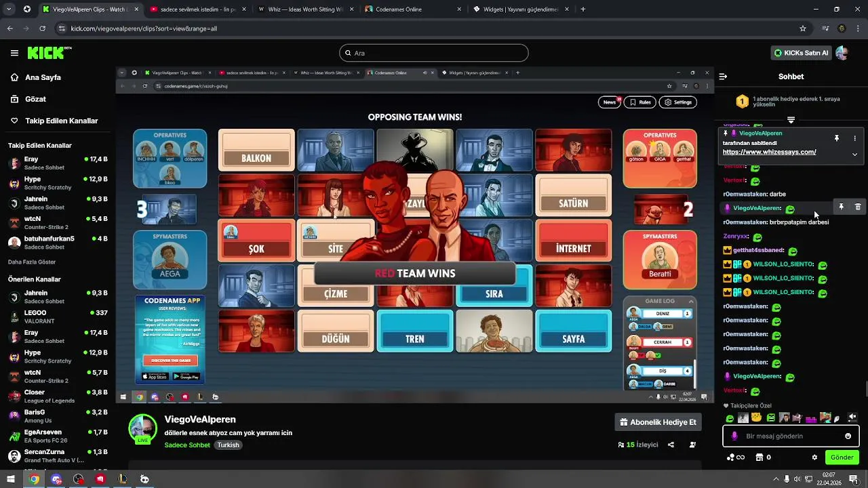868x488 pixels.
Task: Click chat user WILSON_LO_SIENTO's first message
Action: [x=776, y=264]
